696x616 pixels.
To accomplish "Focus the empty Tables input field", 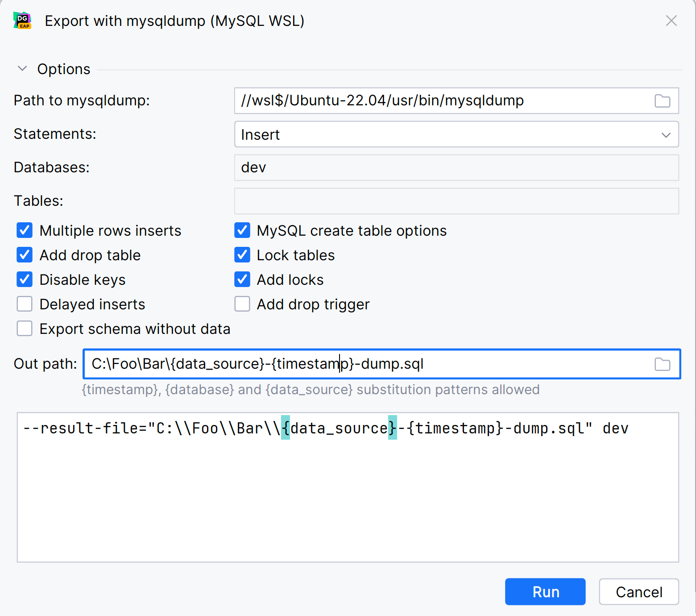I will (x=456, y=201).
